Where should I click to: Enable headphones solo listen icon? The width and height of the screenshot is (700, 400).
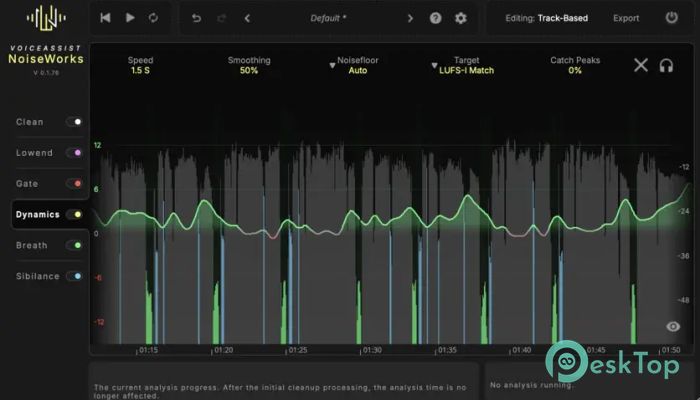pos(666,66)
